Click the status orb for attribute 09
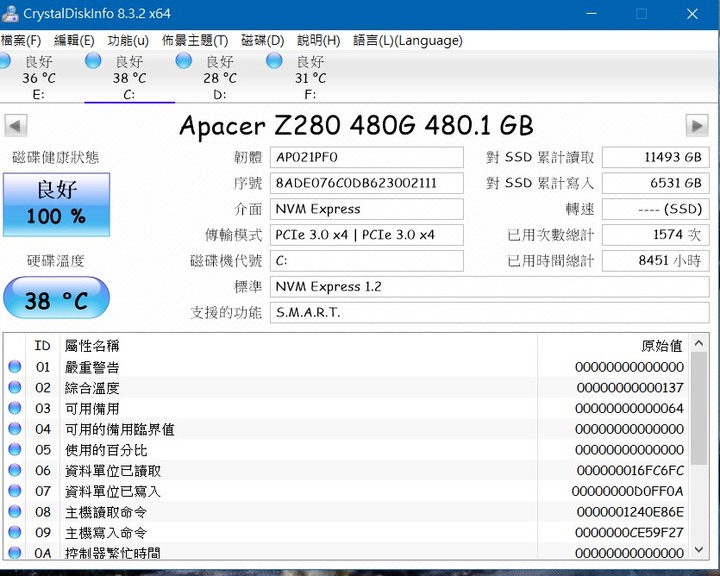The height and width of the screenshot is (576, 720). pos(15,533)
